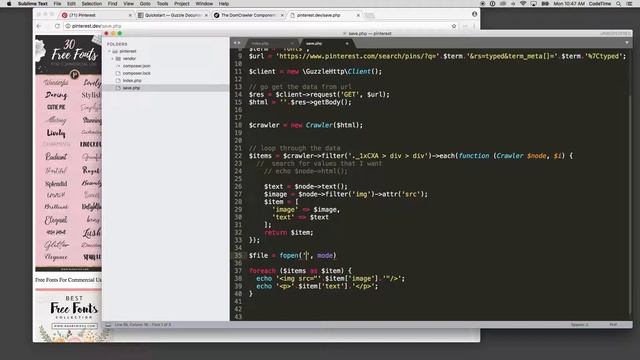This screenshot has width=640, height=360.
Task: Open the Spaces indentation setting
Action: 580,325
